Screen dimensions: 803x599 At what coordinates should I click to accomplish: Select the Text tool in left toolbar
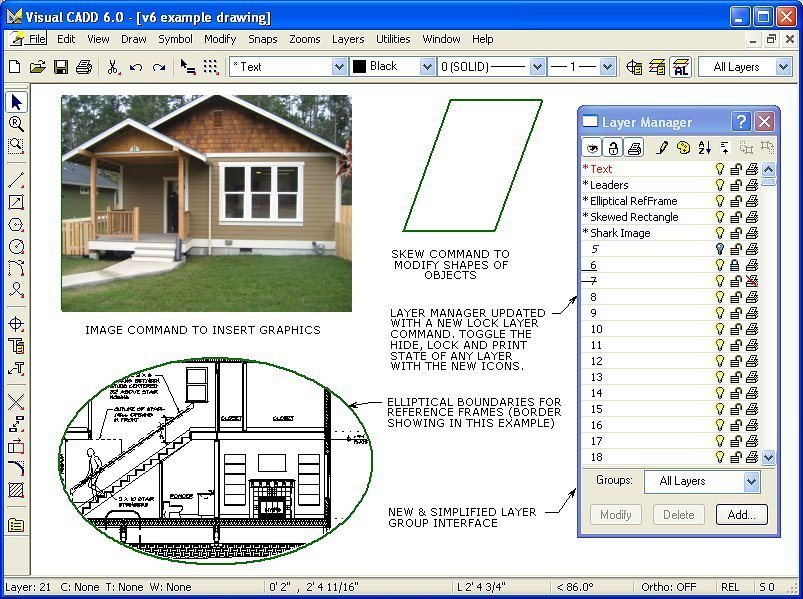(16, 346)
